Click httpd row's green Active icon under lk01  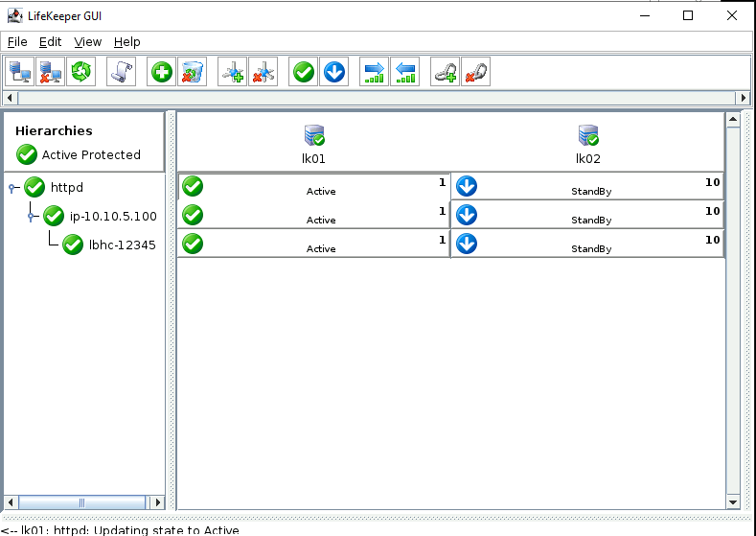[193, 186]
